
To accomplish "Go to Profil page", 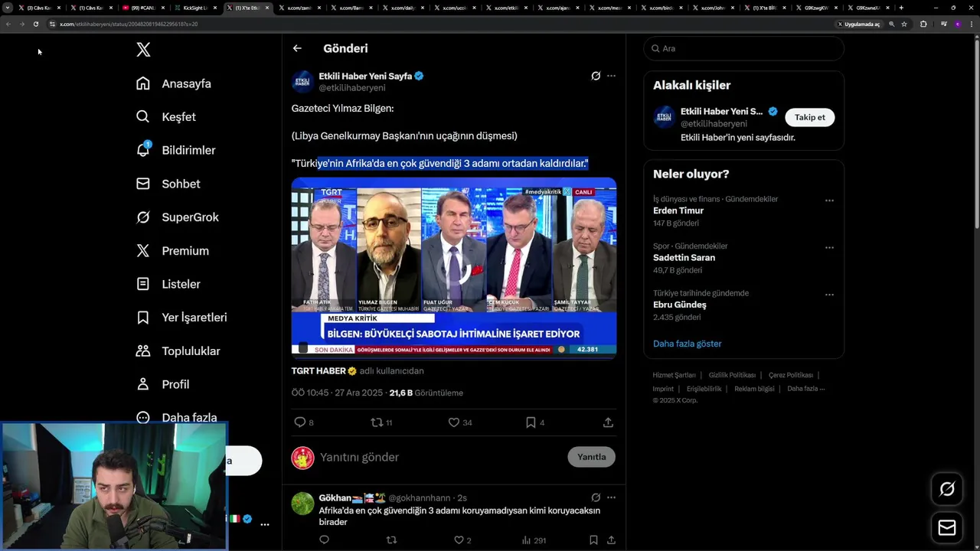I will tap(162, 384).
